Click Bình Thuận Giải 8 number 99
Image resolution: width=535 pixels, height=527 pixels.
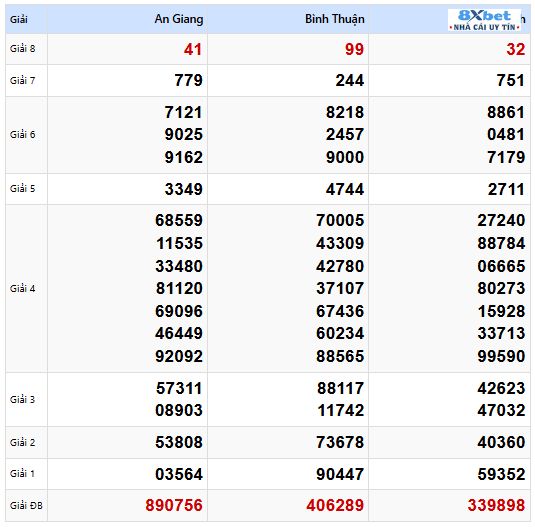354,49
